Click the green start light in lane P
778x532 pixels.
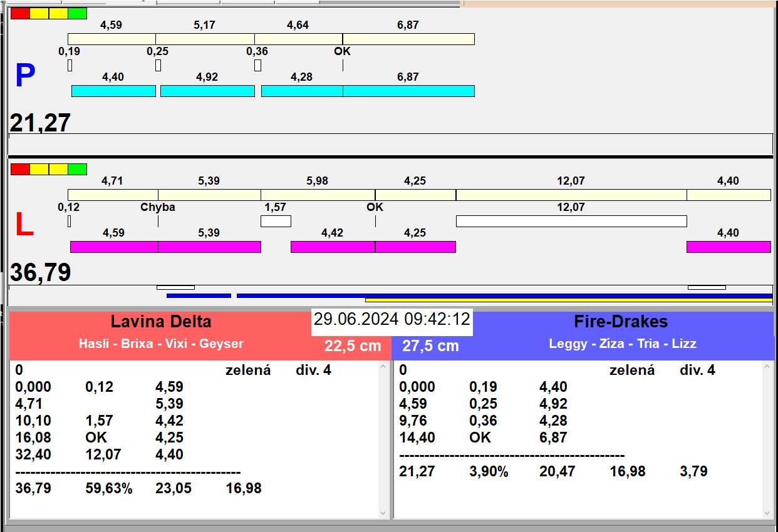77,13
